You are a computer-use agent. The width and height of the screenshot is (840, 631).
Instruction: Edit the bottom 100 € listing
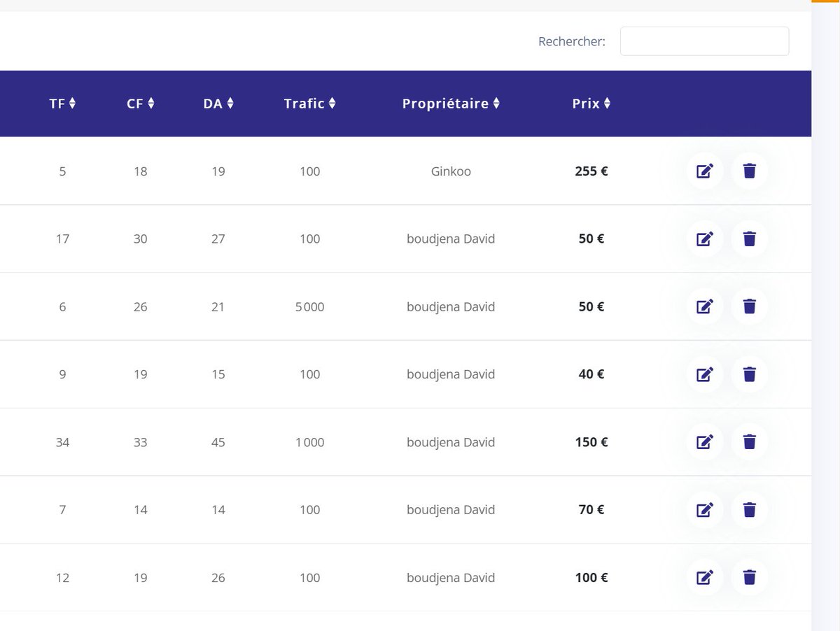click(704, 577)
